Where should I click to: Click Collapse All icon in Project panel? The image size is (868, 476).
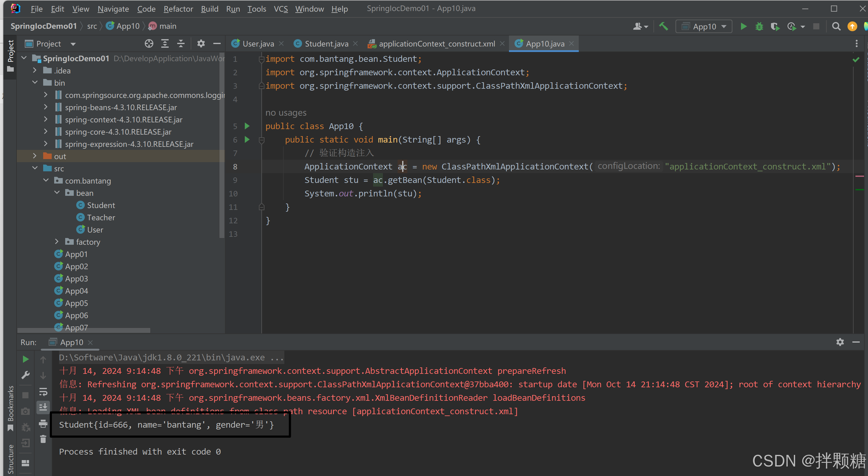coord(181,43)
